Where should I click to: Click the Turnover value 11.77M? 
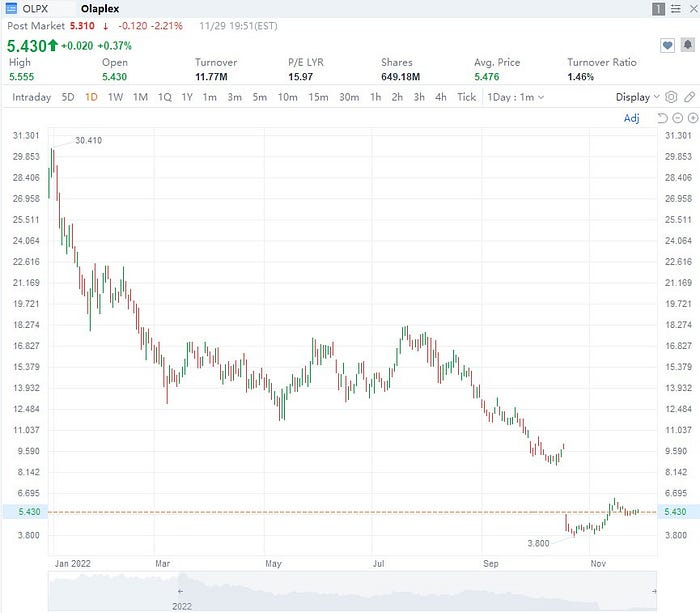[211, 77]
